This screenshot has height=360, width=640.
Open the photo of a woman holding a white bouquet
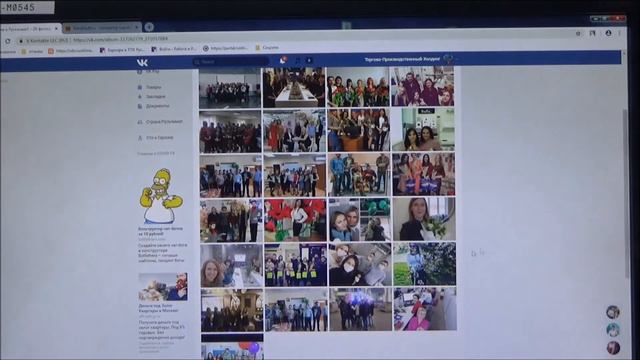(424, 219)
